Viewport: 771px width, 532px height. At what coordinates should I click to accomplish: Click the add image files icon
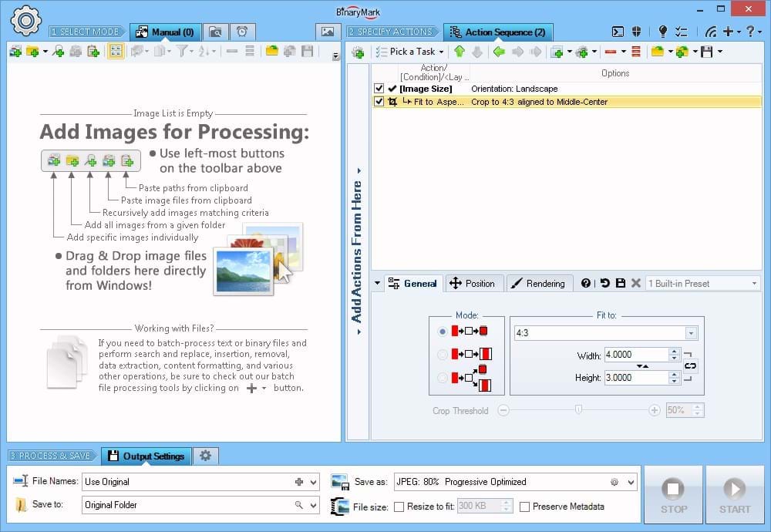click(15, 52)
